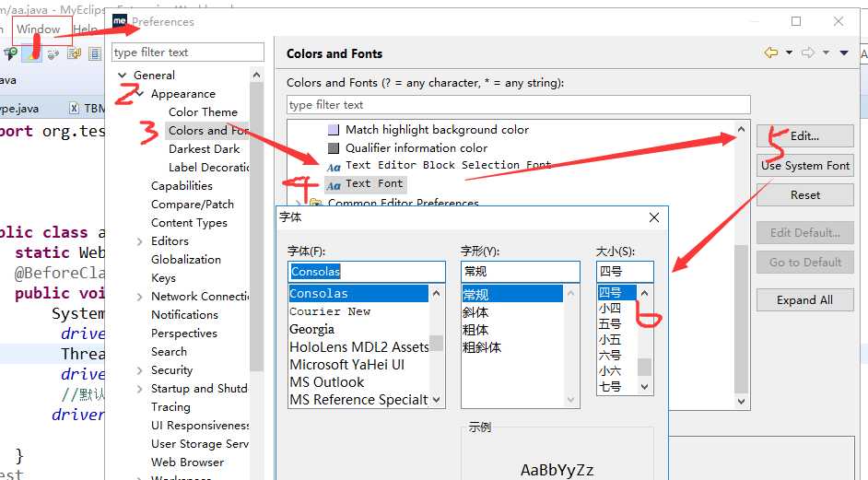Go forward with the grey arrow icon
The height and width of the screenshot is (480, 868).
coord(808,53)
